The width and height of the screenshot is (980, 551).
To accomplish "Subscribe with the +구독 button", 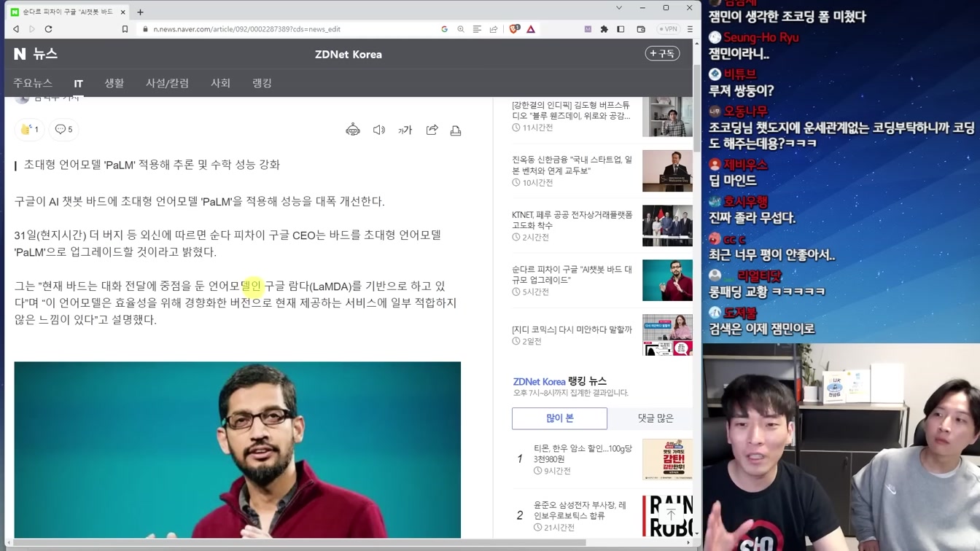I will 662,54.
